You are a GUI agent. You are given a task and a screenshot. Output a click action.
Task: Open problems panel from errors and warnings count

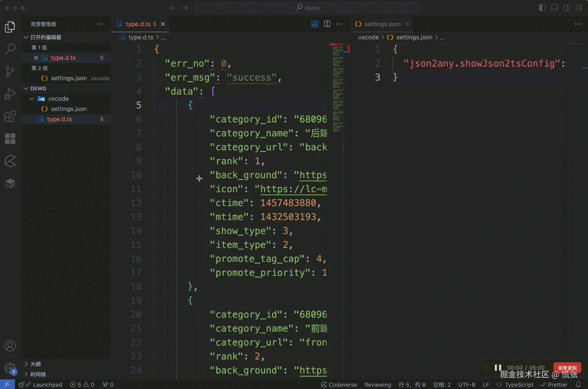[x=82, y=384]
